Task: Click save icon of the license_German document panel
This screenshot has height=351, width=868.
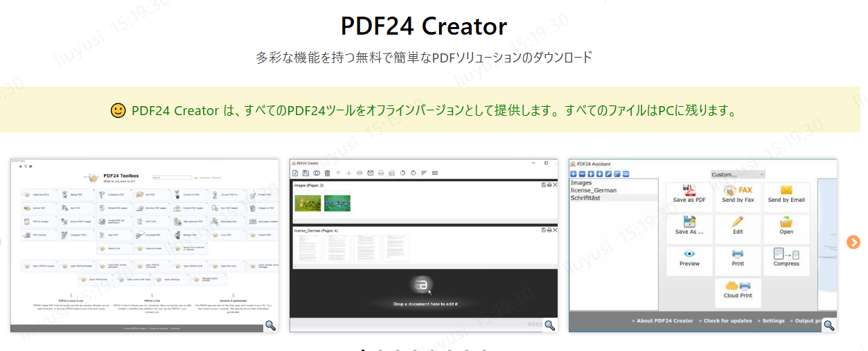Action: click(544, 230)
